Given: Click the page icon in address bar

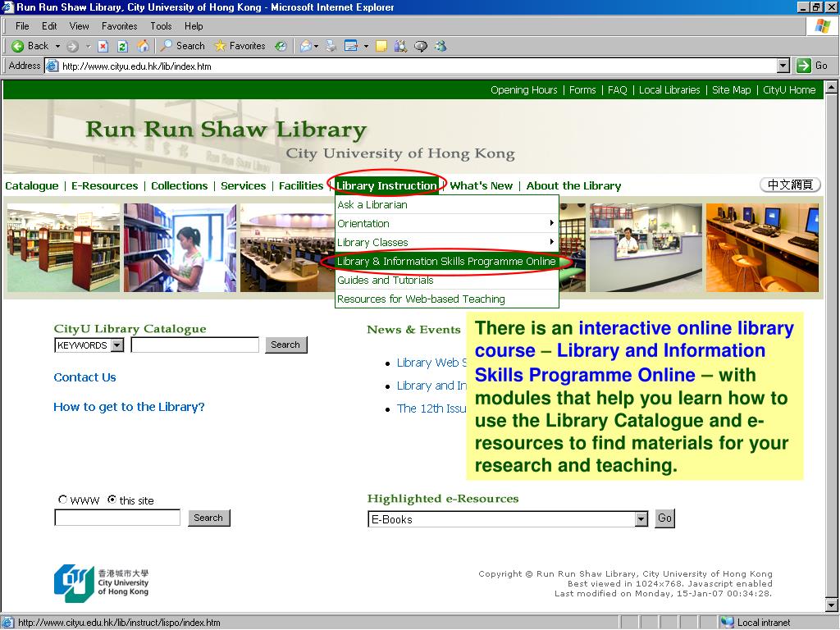Looking at the screenshot, I should 52,66.
